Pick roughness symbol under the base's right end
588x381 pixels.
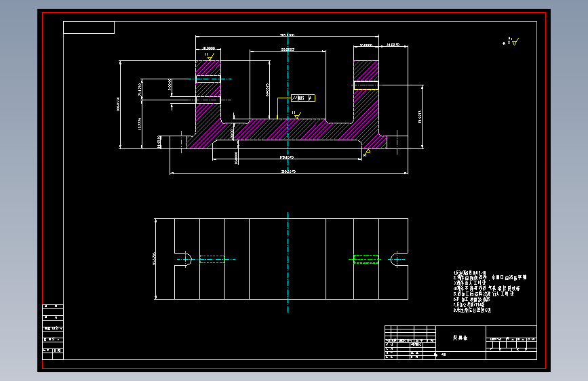click(367, 153)
